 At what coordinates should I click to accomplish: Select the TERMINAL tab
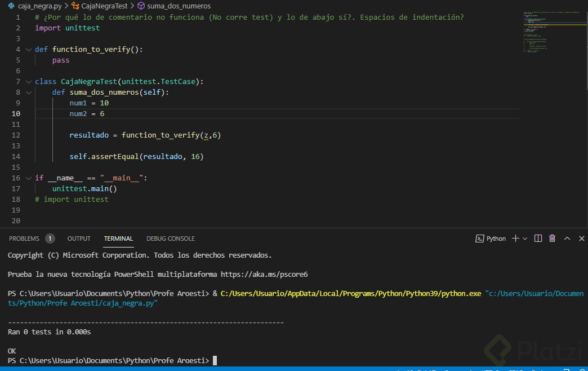(x=118, y=238)
